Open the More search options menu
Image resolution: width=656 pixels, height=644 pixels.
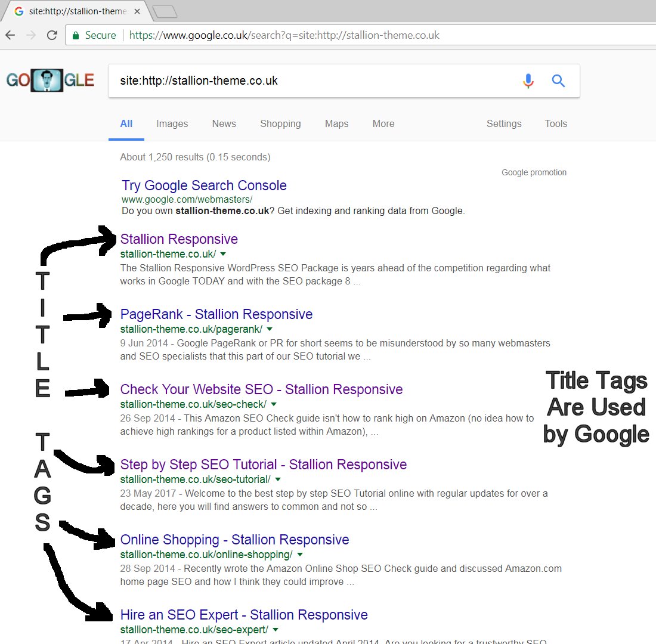pyautogui.click(x=383, y=124)
